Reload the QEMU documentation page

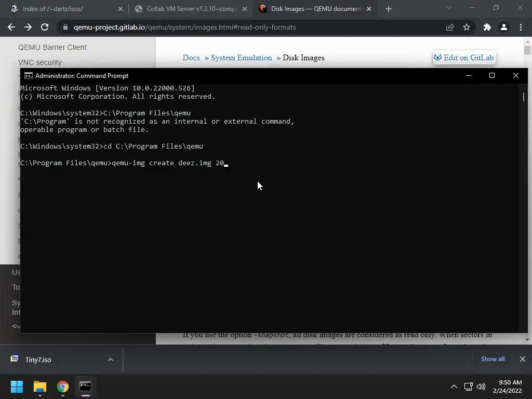click(45, 27)
